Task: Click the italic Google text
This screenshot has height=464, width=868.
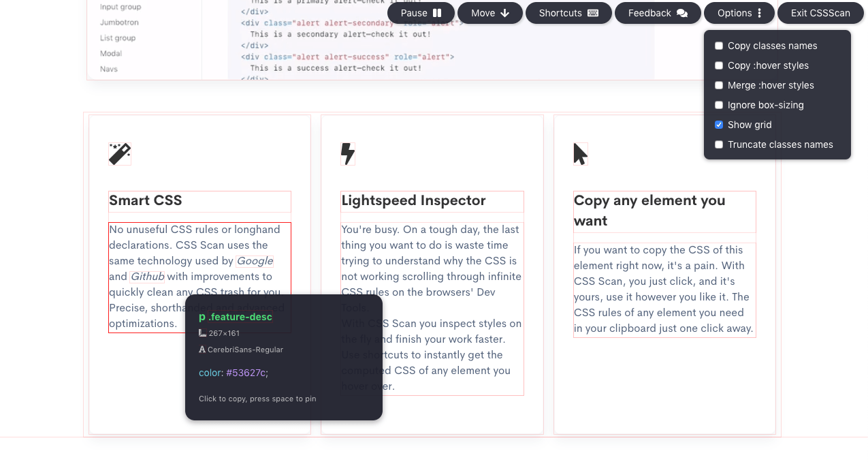Action: point(255,261)
